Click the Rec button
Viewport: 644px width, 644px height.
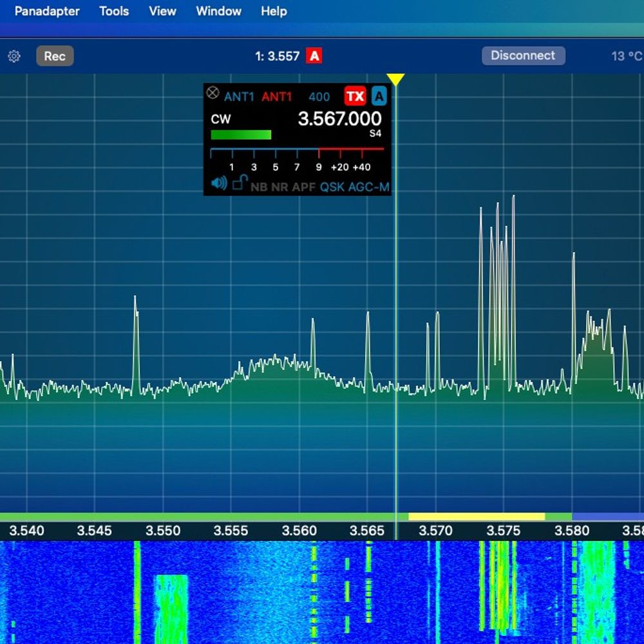pos(55,56)
